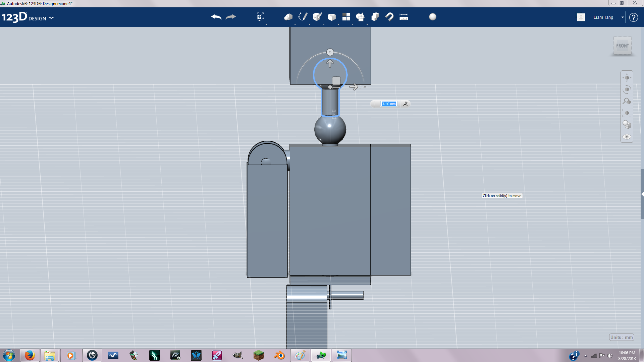Select the Measure ruler tool
This screenshot has width=644, height=362.
point(404,17)
